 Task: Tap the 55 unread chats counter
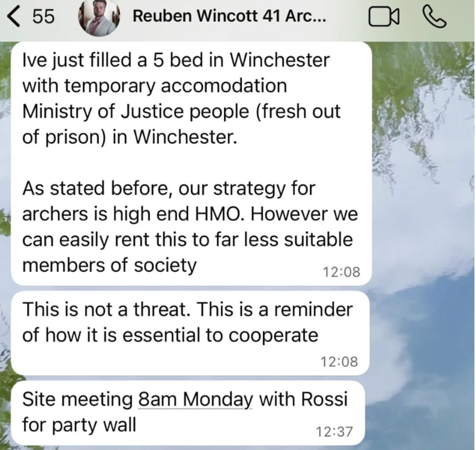coord(43,17)
